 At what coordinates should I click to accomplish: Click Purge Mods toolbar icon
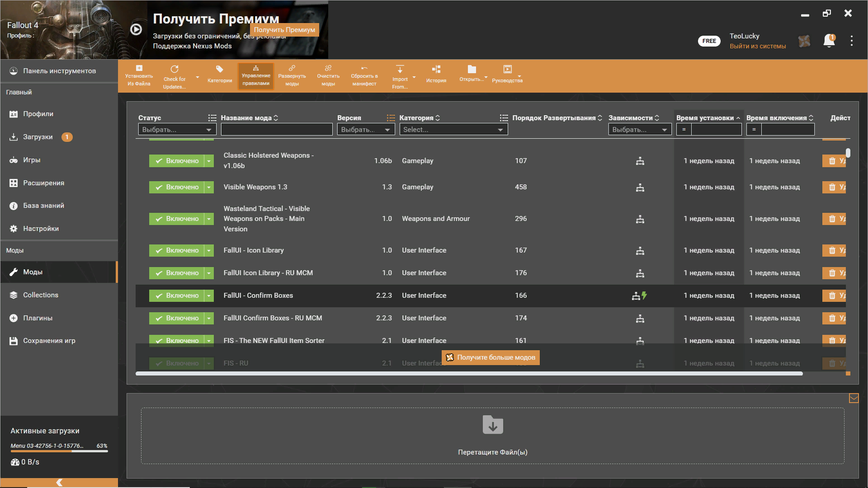(328, 69)
